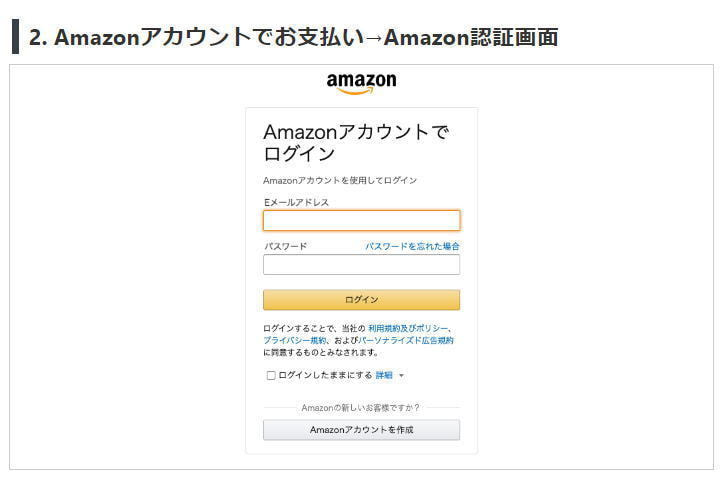Enable the ログインしたままにする checkbox
Image resolution: width=725 pixels, height=480 pixels.
click(271, 375)
